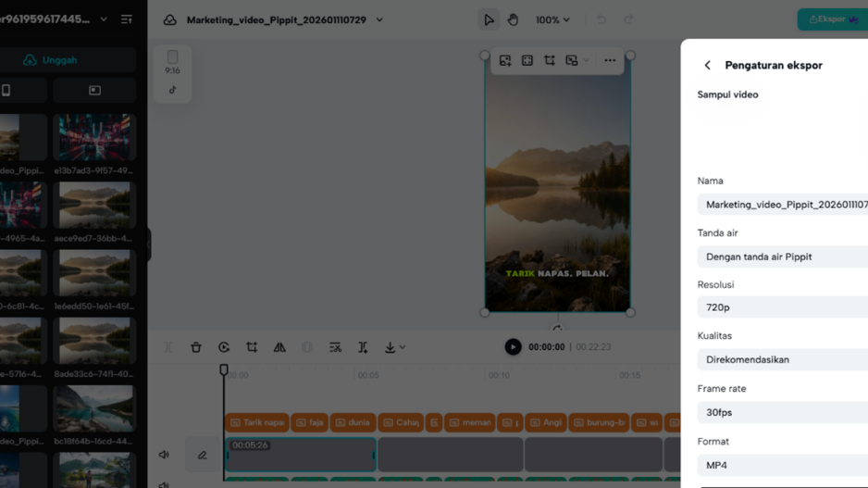Open the Frame rate 30fps dropdown
868x488 pixels.
[782, 413]
